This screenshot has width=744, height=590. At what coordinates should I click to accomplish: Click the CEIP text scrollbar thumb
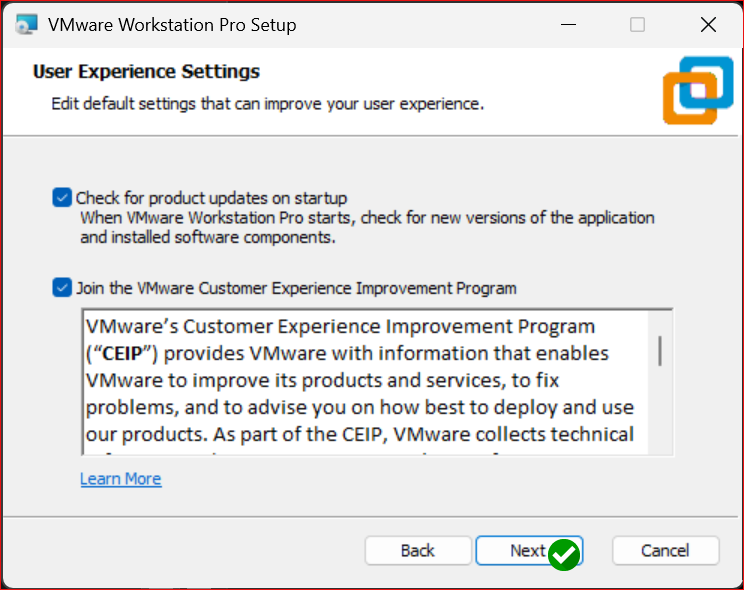tap(660, 351)
